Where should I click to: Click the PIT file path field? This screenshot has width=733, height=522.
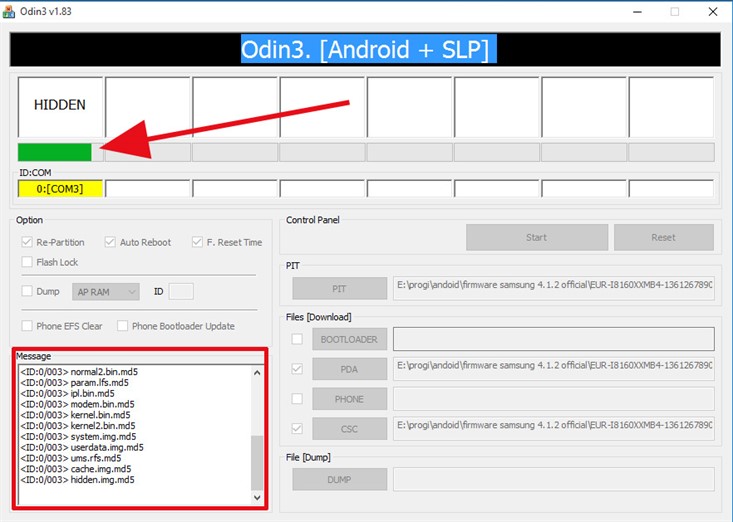click(553, 288)
